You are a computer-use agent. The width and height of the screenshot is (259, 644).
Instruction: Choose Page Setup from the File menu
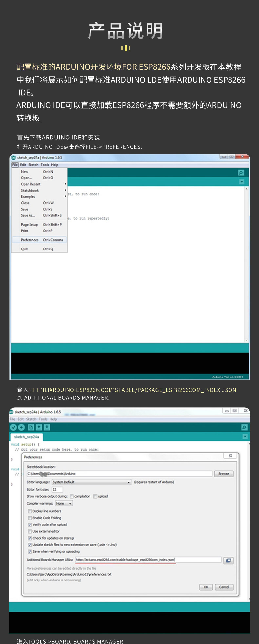39,225
